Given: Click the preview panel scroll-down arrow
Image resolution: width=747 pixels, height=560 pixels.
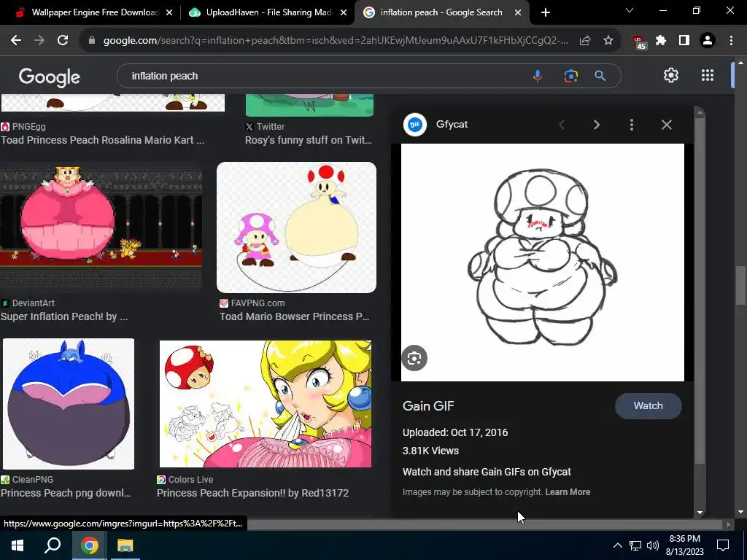Looking at the screenshot, I should point(700,513).
